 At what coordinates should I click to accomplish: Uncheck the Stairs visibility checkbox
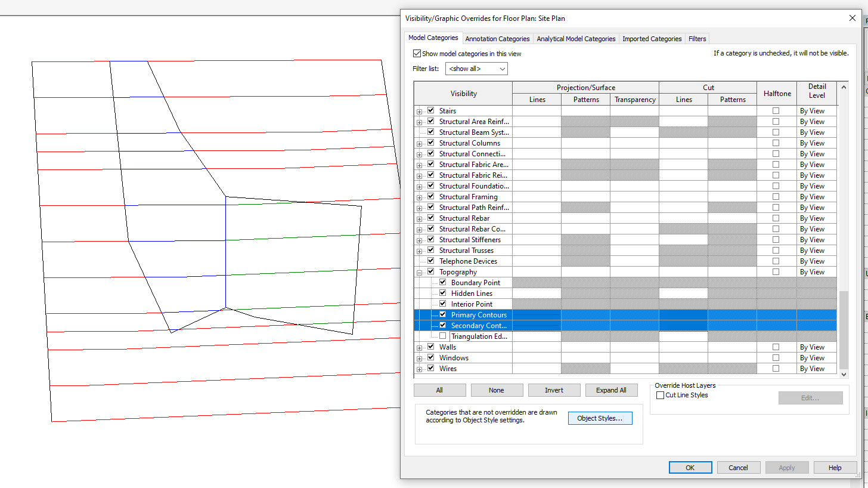[430, 110]
